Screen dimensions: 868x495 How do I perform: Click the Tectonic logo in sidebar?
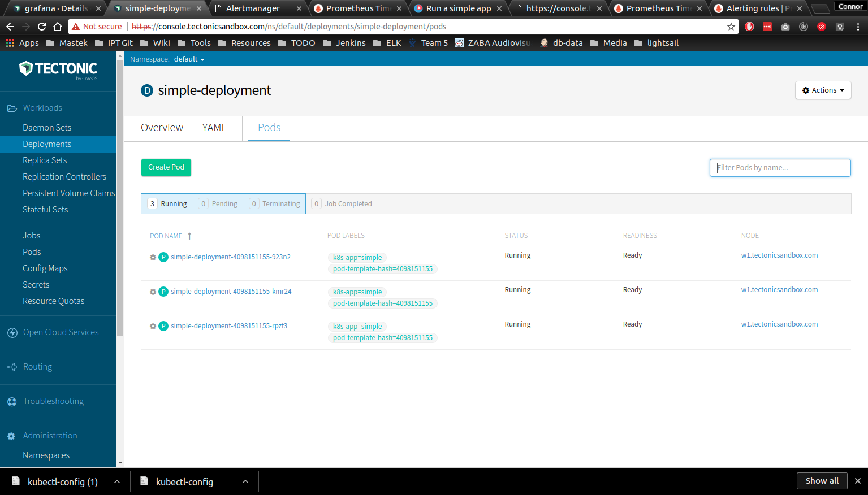click(x=58, y=70)
